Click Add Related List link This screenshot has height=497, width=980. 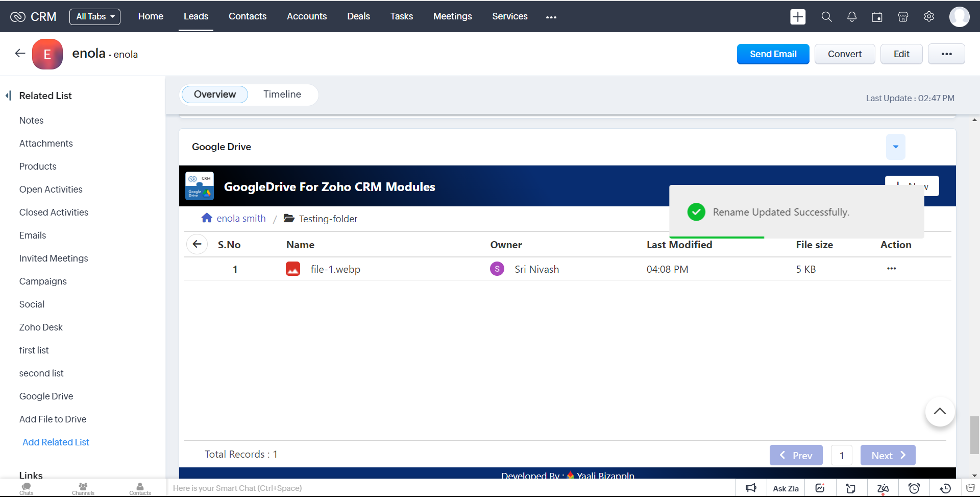point(56,442)
